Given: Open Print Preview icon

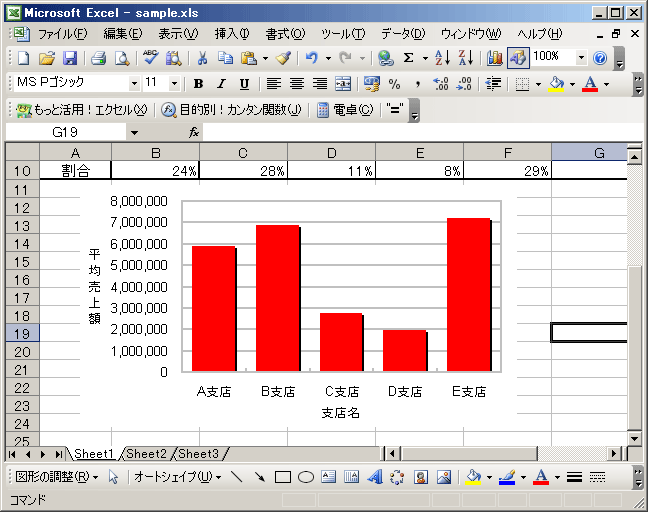Looking at the screenshot, I should click(x=122, y=58).
